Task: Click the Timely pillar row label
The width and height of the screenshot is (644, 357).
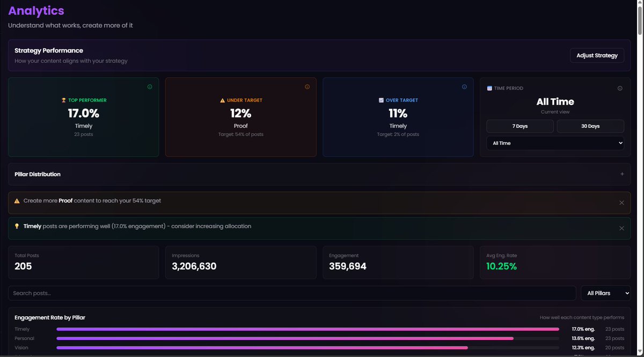Action: [x=22, y=329]
